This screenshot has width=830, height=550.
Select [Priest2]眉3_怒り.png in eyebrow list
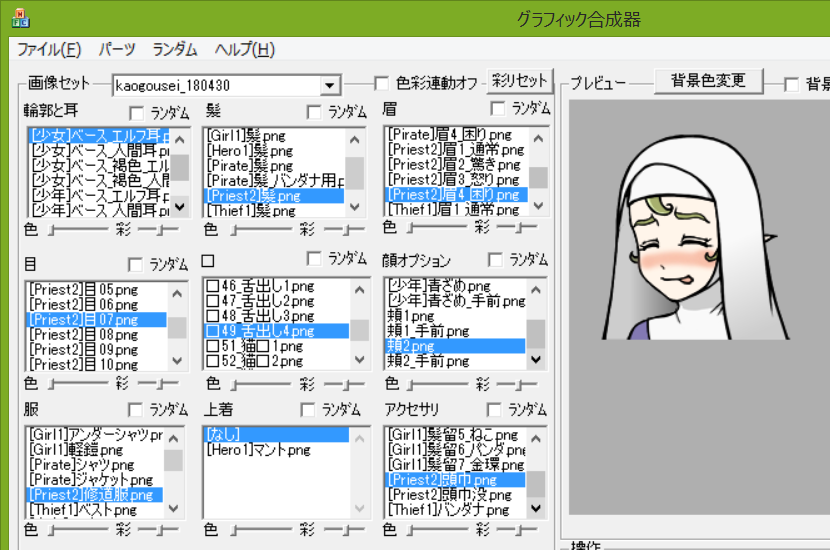point(457,179)
